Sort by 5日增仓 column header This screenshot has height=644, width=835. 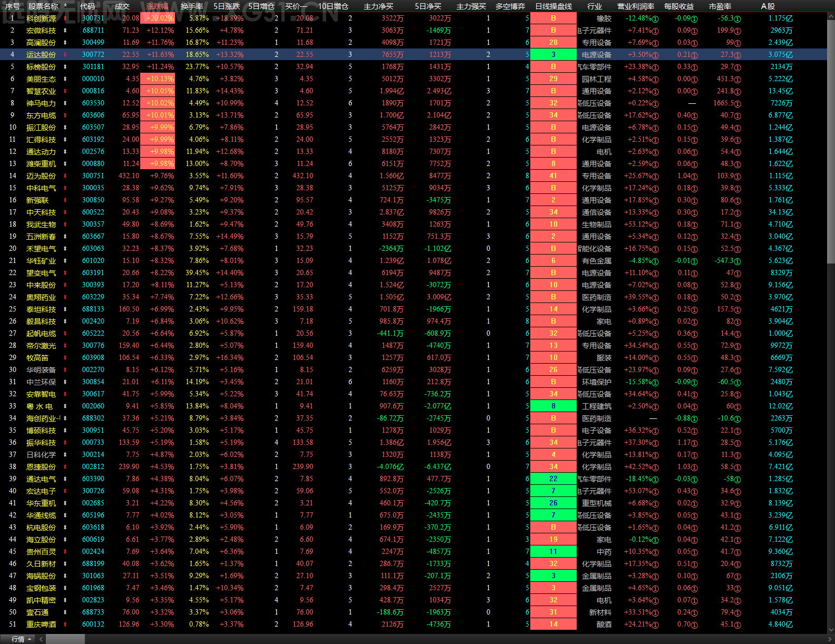pos(261,6)
